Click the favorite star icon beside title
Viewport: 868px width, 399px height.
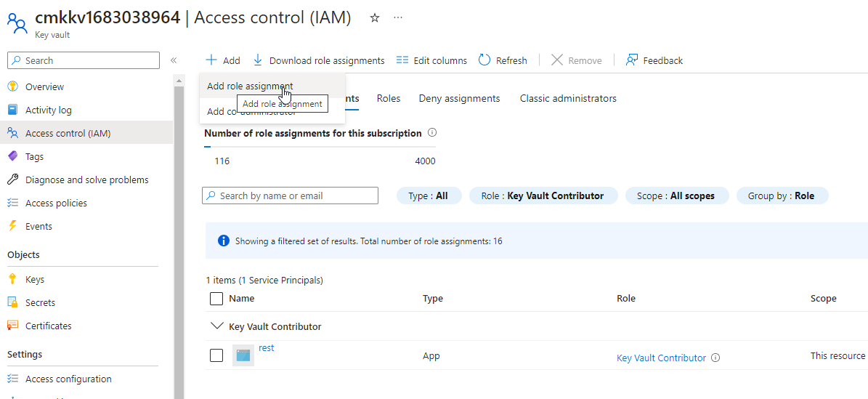pos(375,18)
